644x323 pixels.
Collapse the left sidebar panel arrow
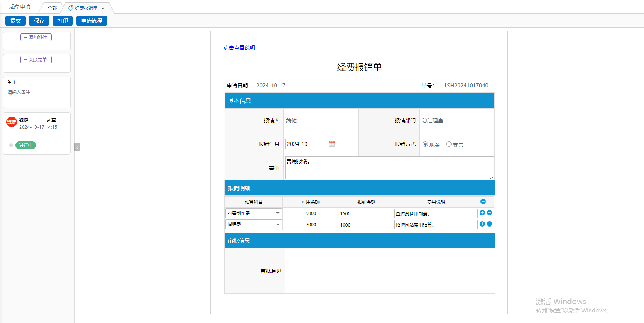click(x=77, y=147)
